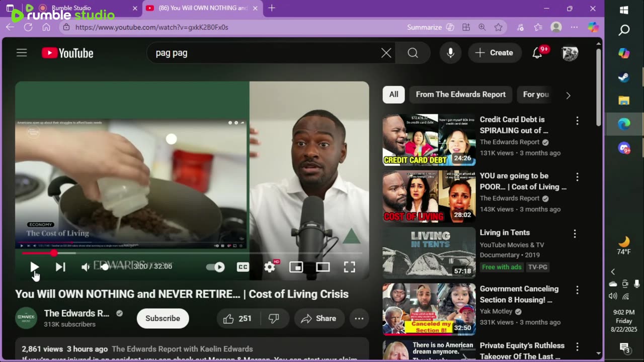Viewport: 644px width, 362px height.
Task: Dislike the video
Action: (x=274, y=319)
